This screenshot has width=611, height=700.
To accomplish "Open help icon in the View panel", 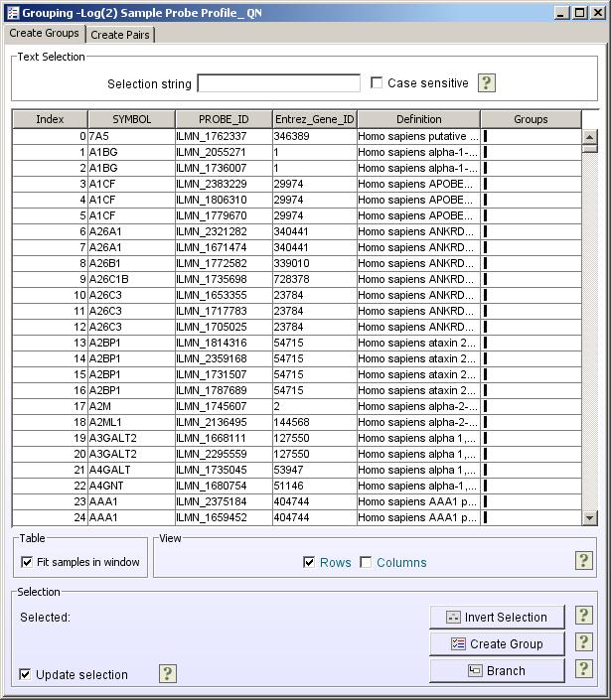I will pyautogui.click(x=583, y=561).
